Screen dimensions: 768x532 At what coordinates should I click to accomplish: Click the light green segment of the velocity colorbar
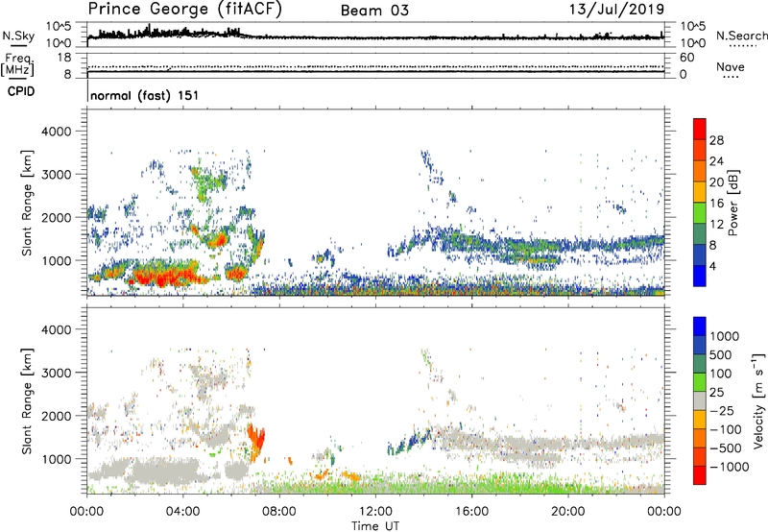tap(700, 382)
